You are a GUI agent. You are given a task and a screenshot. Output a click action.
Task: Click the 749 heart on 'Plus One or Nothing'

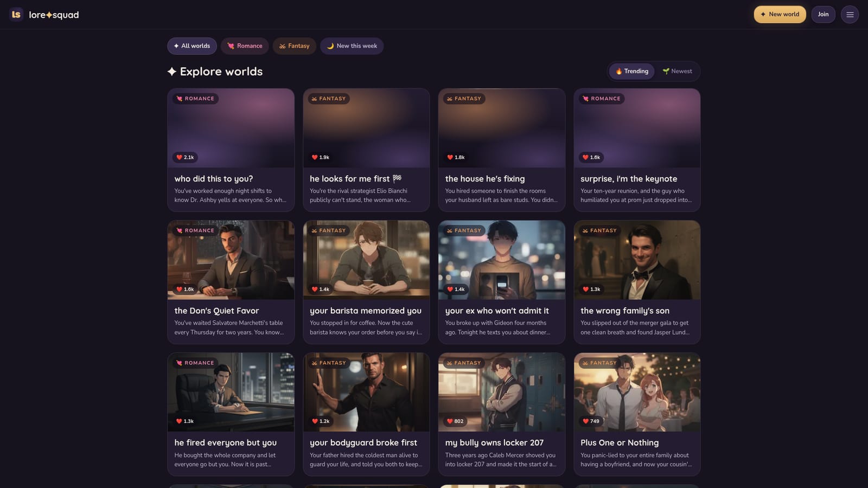591,421
